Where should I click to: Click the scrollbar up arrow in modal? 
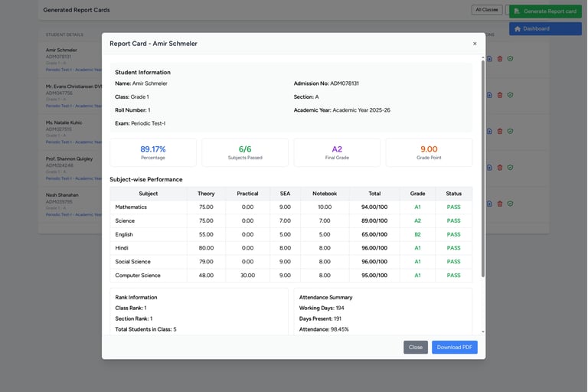tap(483, 57)
